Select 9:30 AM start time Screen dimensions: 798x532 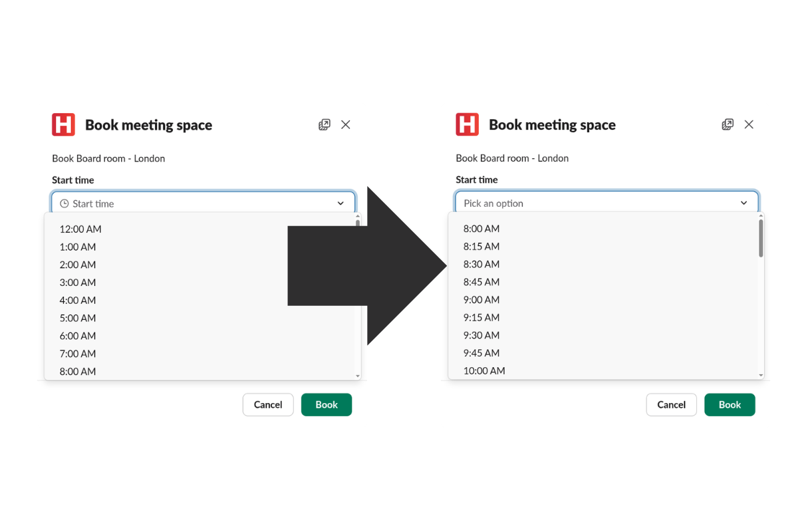pos(481,335)
